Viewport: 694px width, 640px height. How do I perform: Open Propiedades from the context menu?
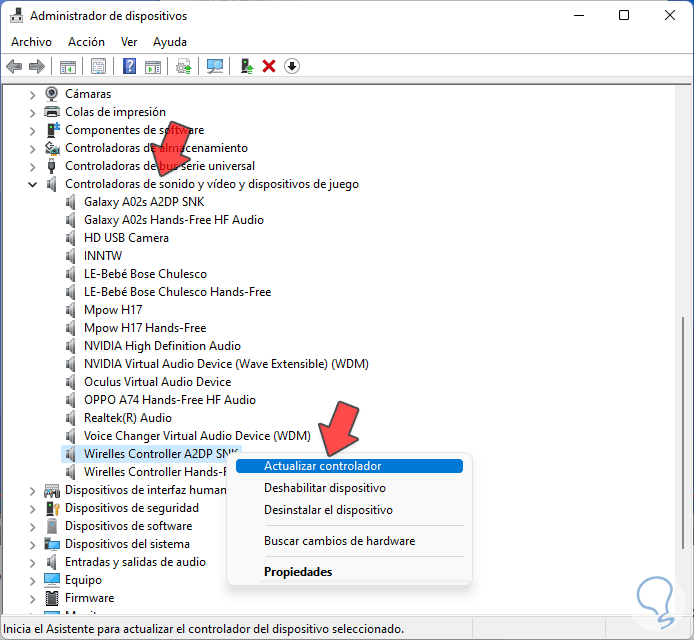point(349,572)
